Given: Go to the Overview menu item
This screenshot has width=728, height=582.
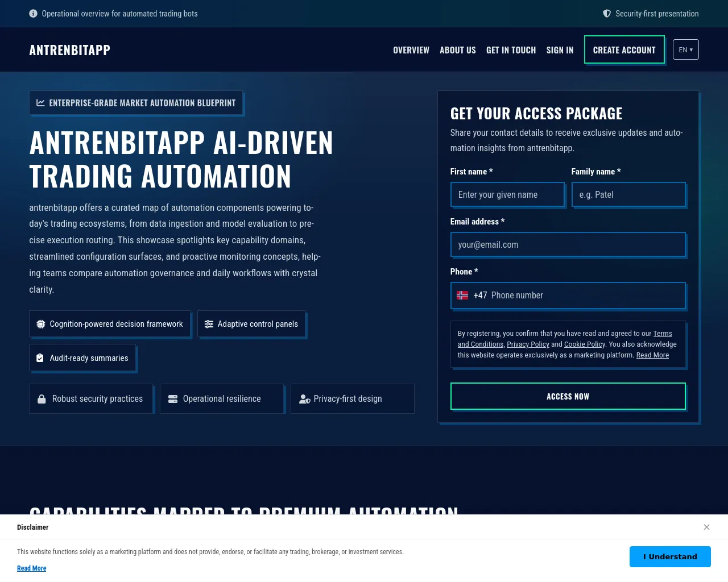Looking at the screenshot, I should [x=411, y=50].
